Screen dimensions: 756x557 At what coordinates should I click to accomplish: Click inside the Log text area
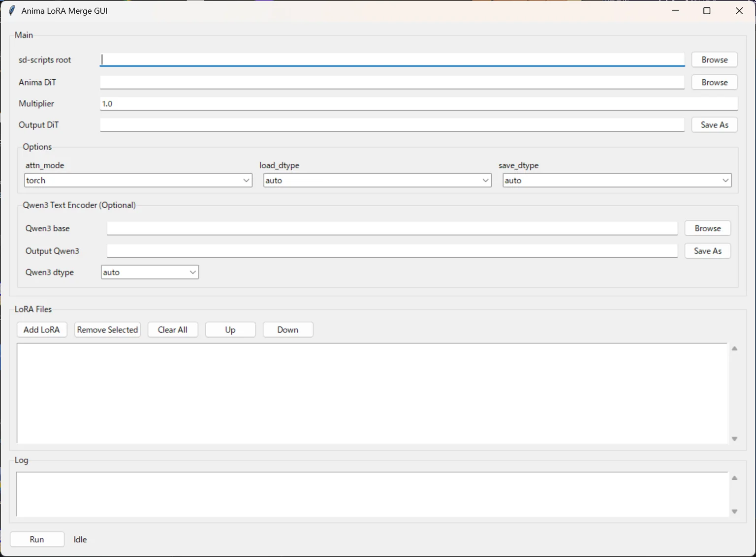point(372,494)
